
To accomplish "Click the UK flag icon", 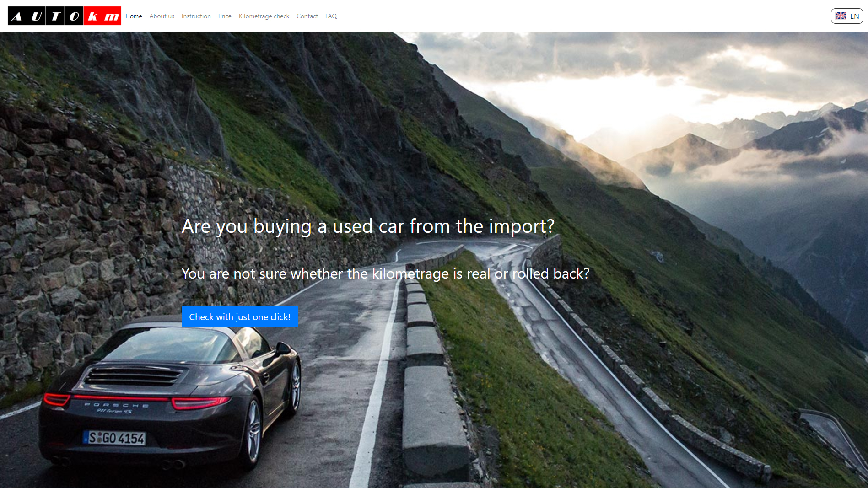I will point(841,16).
